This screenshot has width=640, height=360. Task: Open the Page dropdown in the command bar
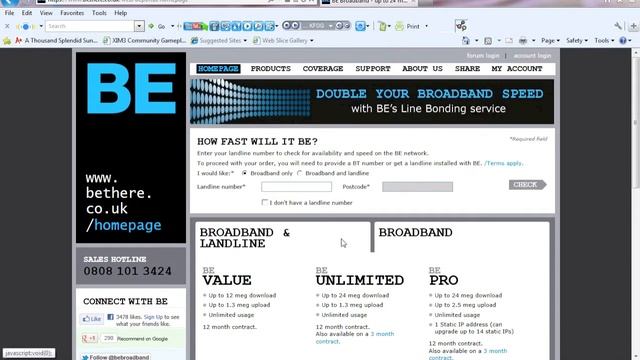tap(550, 40)
